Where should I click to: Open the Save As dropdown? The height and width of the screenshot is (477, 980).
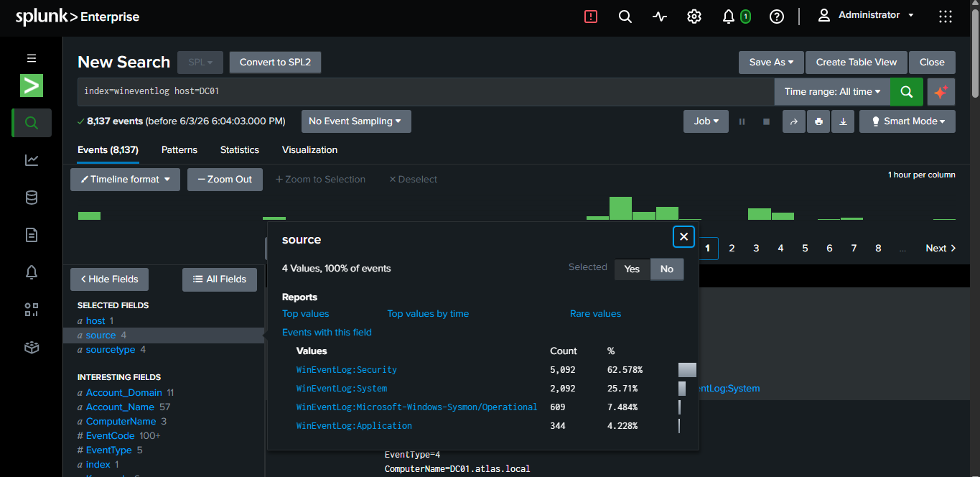pos(771,62)
